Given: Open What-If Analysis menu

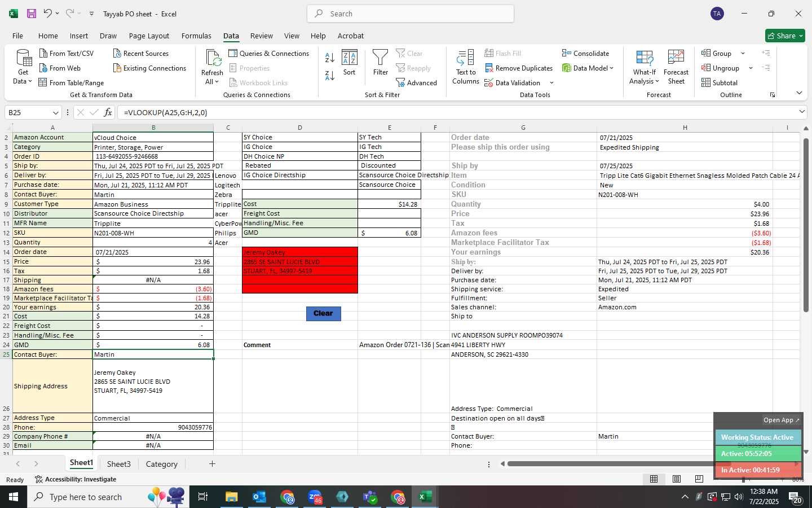Looking at the screenshot, I should pyautogui.click(x=645, y=67).
